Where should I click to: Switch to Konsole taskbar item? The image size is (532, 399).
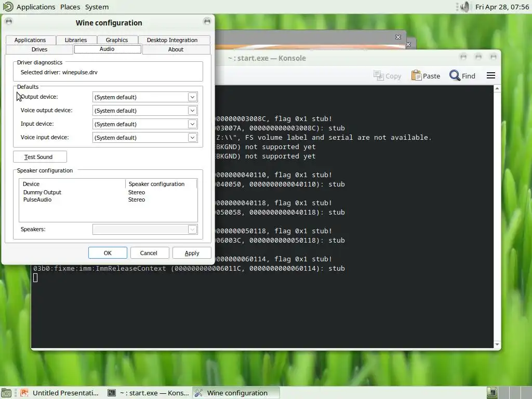point(148,393)
